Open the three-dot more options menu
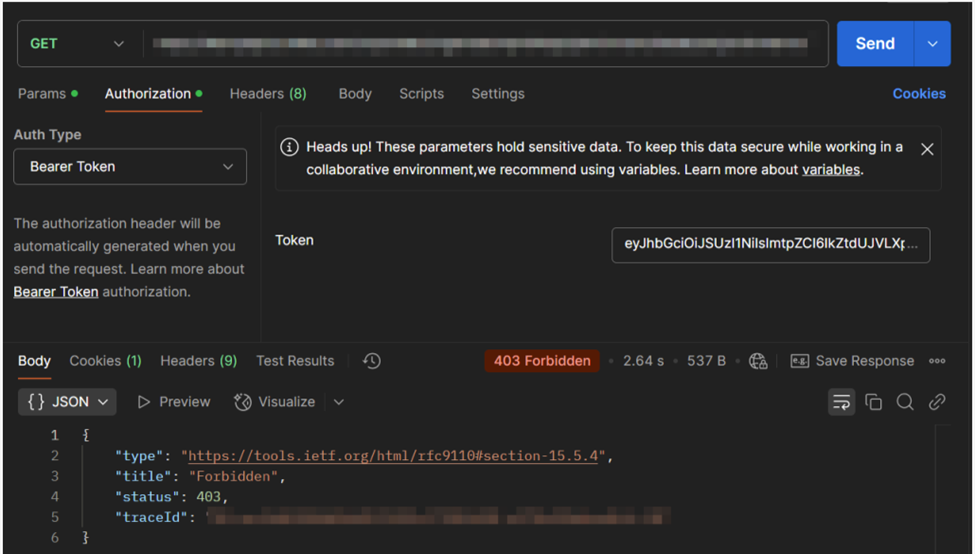The image size is (975, 554). click(x=937, y=361)
